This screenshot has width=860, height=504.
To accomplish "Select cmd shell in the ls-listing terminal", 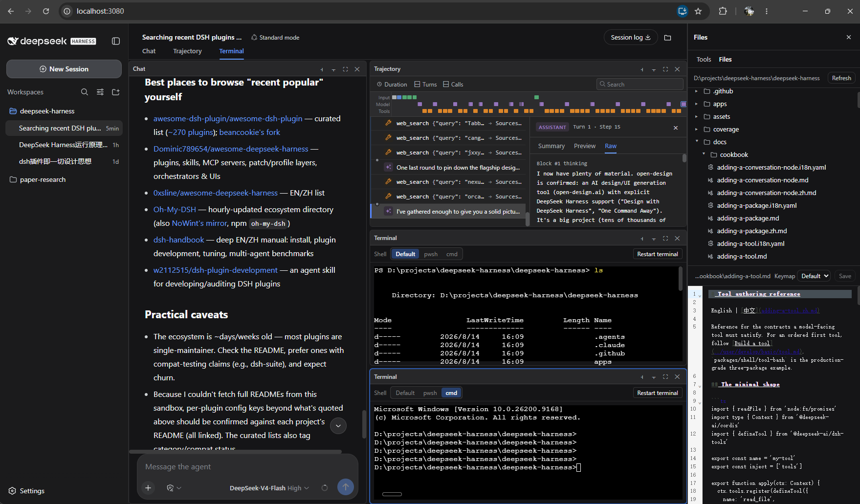I will pyautogui.click(x=452, y=254).
